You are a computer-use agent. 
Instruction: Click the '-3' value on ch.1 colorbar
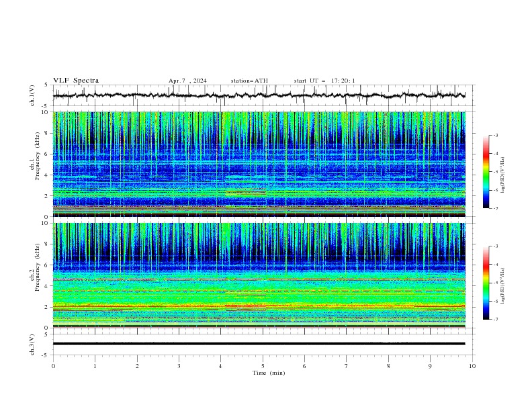point(495,135)
